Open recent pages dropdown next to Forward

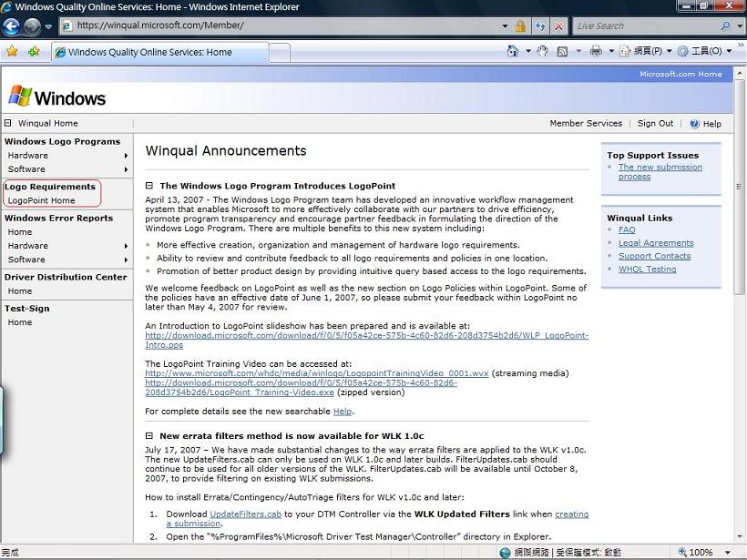(x=48, y=26)
